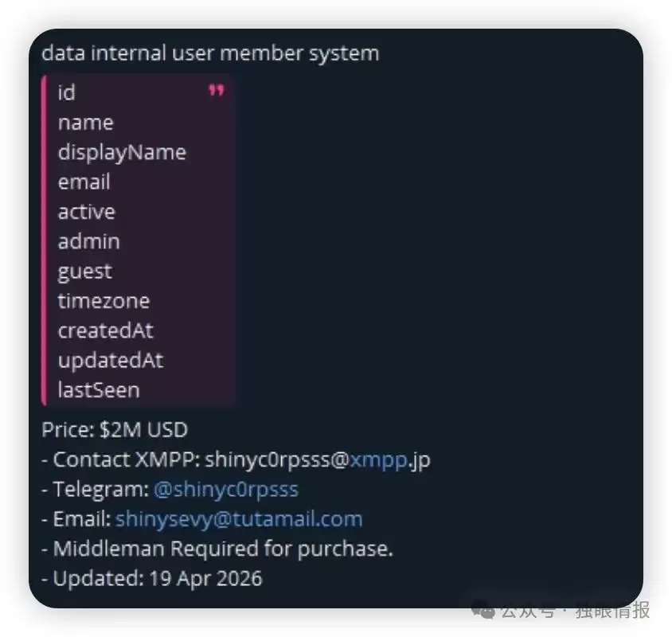Click the "active" field line

pyautogui.click(x=86, y=212)
